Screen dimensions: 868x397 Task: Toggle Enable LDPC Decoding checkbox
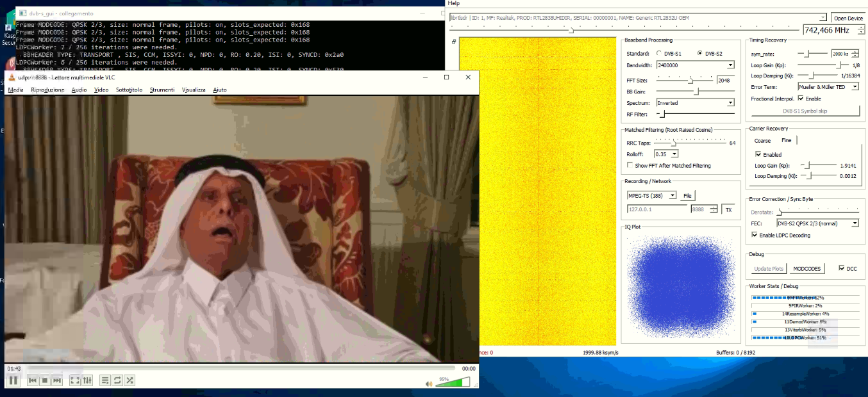click(x=755, y=235)
